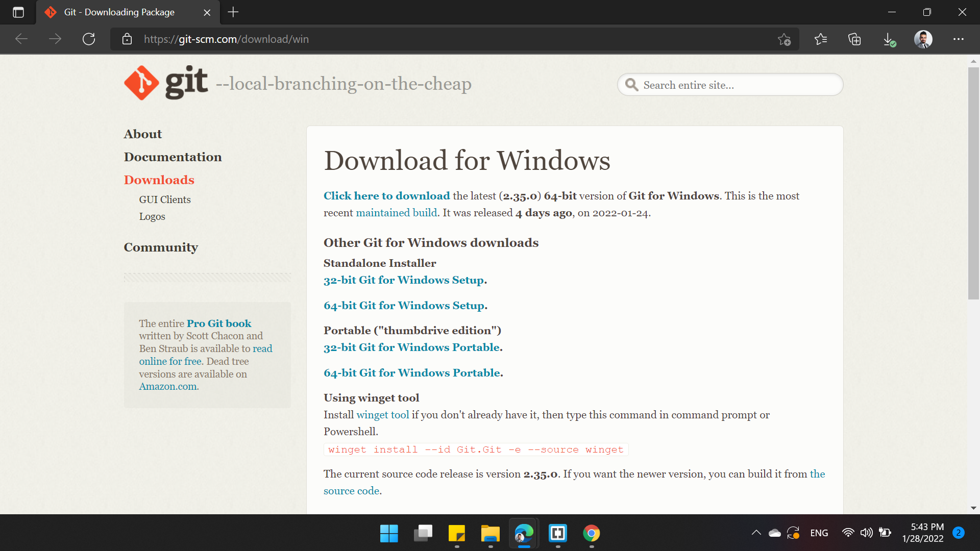Open Settings and more ellipsis menu
980x551 pixels.
coord(959,39)
